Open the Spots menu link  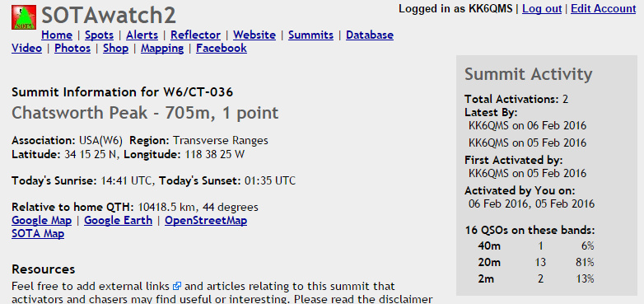point(100,35)
